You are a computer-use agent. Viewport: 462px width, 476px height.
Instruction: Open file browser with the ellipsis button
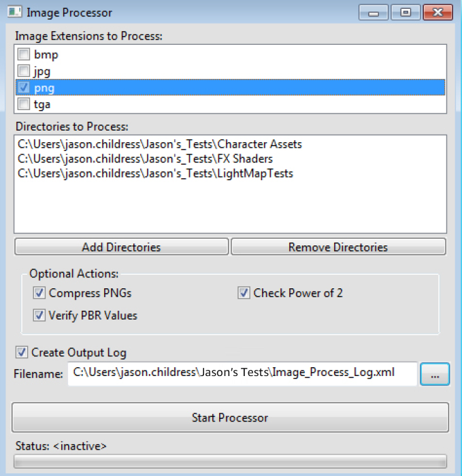coord(435,374)
